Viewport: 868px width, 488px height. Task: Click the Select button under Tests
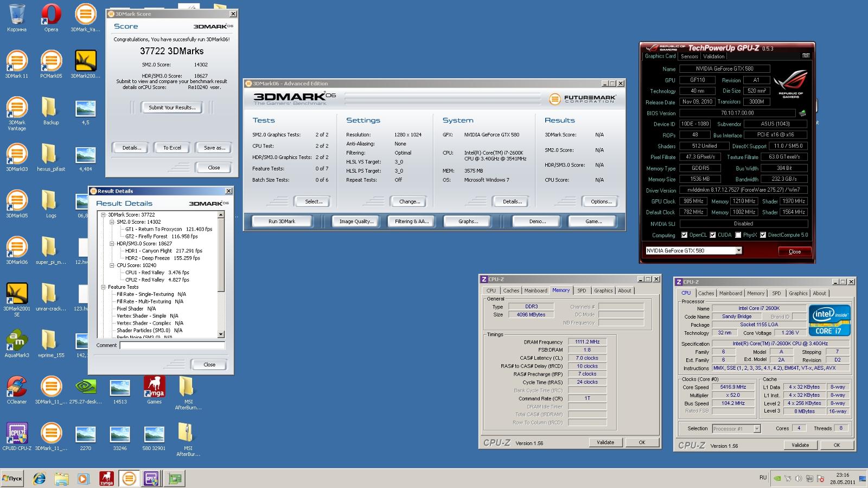[x=314, y=201]
